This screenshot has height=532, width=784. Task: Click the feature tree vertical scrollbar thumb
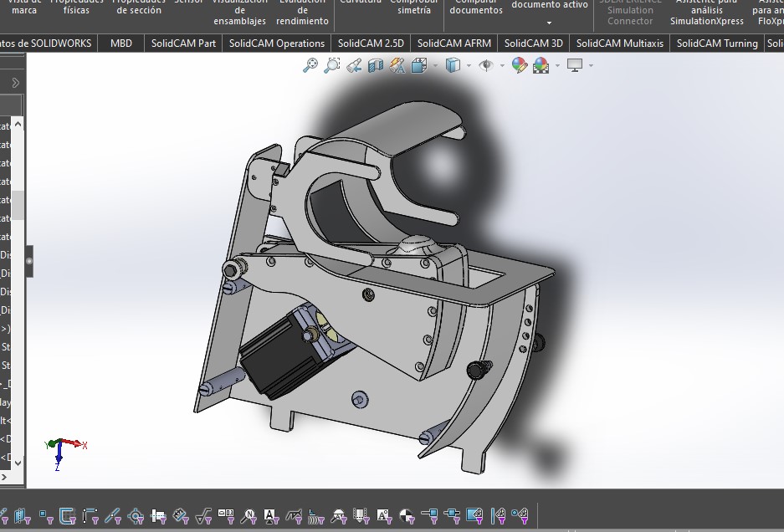pyautogui.click(x=18, y=205)
